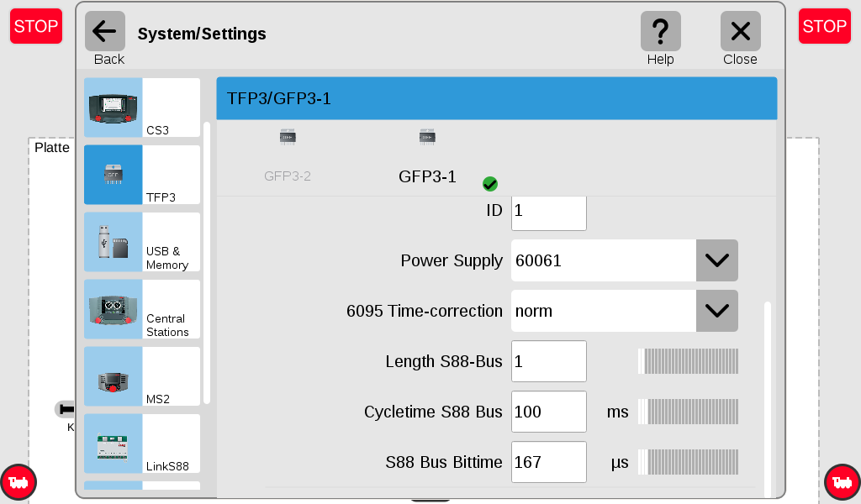This screenshot has width=861, height=504.
Task: Click the sidebar device list scrollbar
Action: [207, 263]
